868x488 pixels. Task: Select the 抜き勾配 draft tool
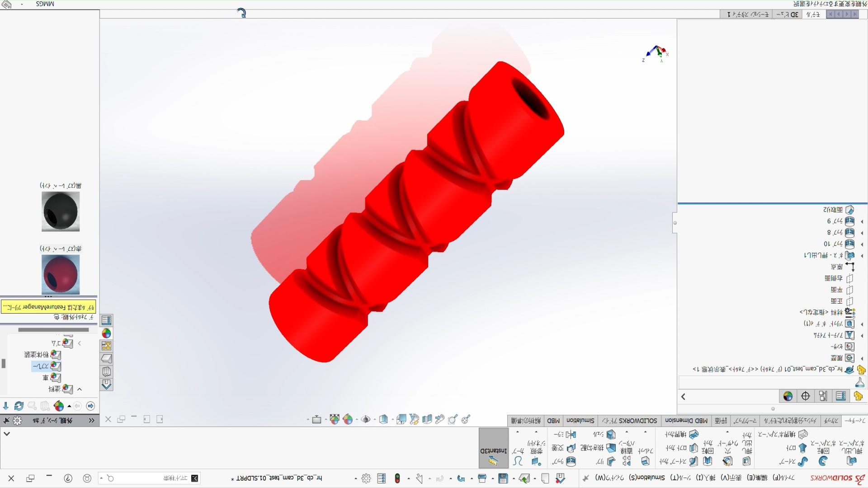click(598, 448)
